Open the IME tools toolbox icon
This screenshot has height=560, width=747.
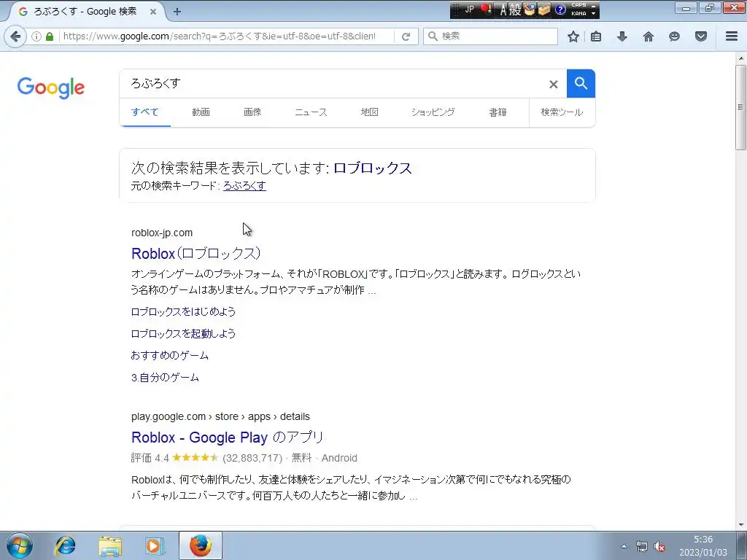(x=544, y=9)
